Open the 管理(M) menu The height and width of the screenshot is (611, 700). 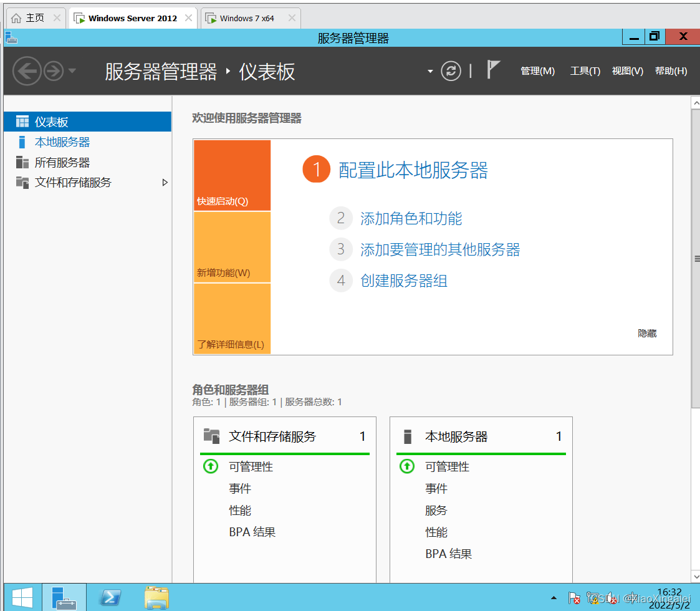pyautogui.click(x=537, y=71)
